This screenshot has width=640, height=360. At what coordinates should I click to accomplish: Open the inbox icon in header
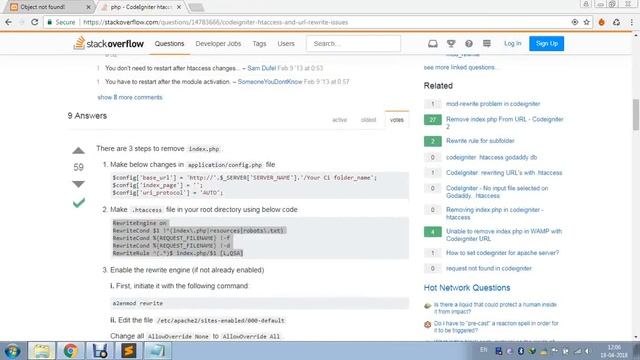[x=433, y=43]
